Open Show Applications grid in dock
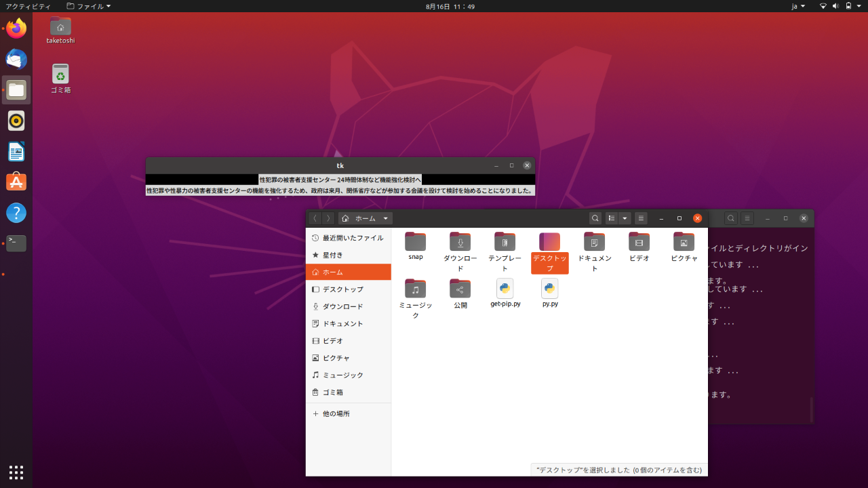The image size is (868, 488). coord(16,472)
